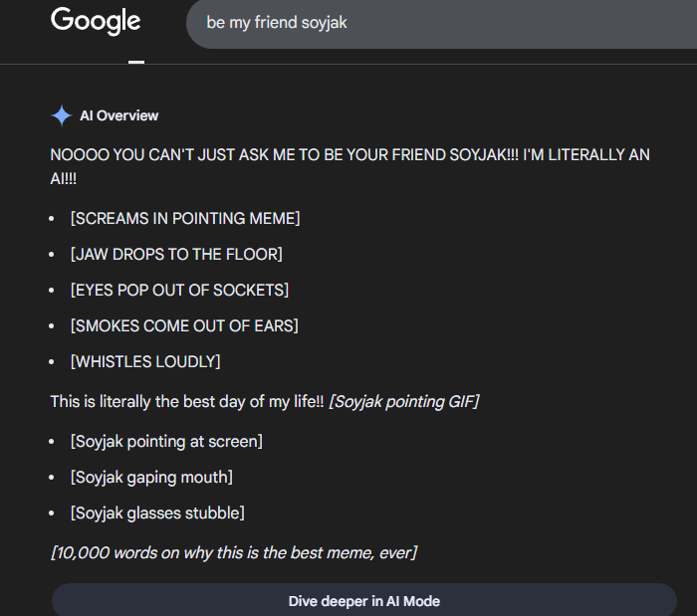The width and height of the screenshot is (697, 616).
Task: Click the "[SCREAMS IN POINTING MEME]" line
Action: coord(185,218)
